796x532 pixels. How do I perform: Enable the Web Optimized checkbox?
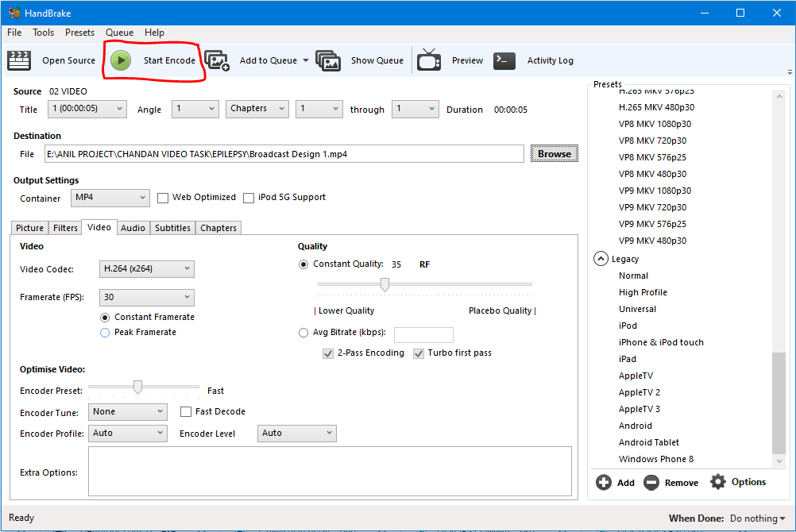pos(162,198)
